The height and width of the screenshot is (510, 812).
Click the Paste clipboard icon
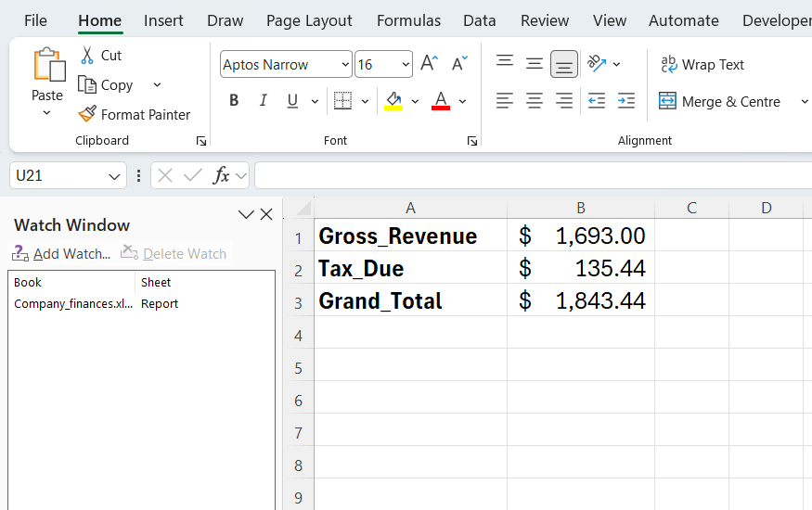pyautogui.click(x=49, y=65)
